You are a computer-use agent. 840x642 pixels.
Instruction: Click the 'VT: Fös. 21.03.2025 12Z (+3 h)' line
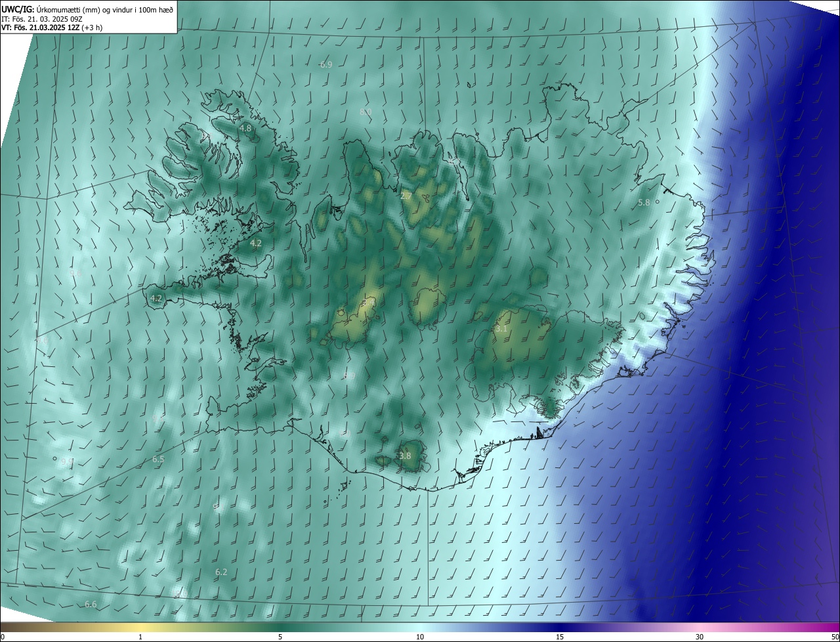tap(52, 28)
